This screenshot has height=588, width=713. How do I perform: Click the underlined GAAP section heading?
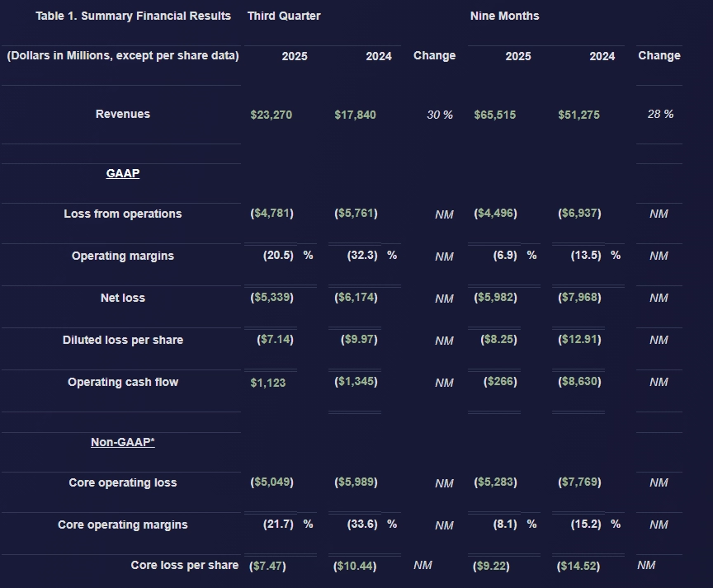pos(123,174)
